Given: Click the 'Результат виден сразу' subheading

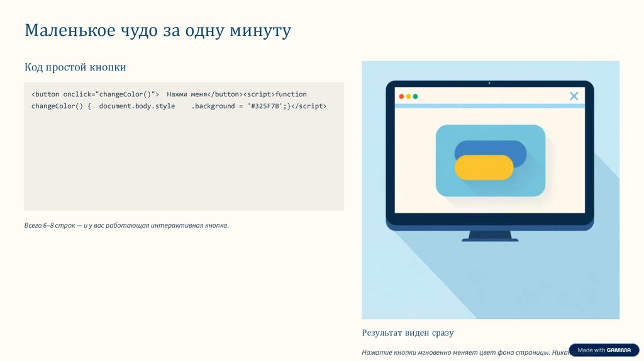Looking at the screenshot, I should click(408, 333).
